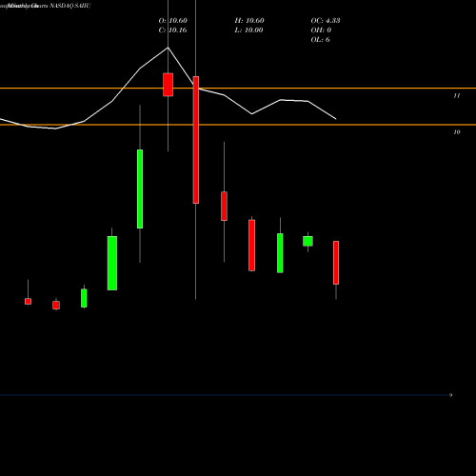Select the small green candle near the right end
The height and width of the screenshot is (476, 476).
tap(307, 241)
